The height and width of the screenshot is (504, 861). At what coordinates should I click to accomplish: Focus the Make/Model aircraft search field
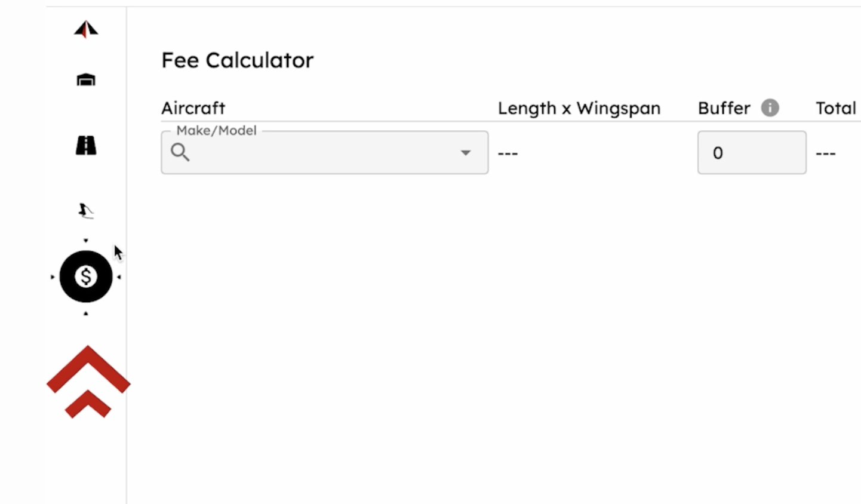pos(322,153)
